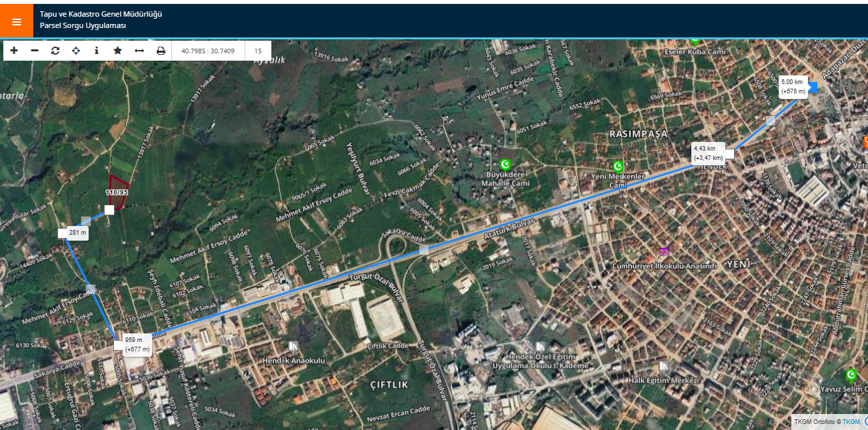This screenshot has height=430, width=868.
Task: Click the refresh map icon
Action: (55, 51)
